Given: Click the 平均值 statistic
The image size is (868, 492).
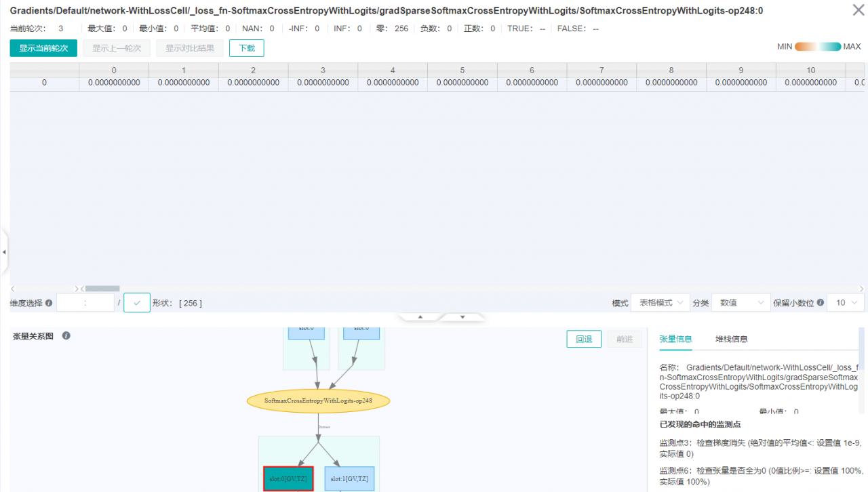Looking at the screenshot, I should (x=210, y=28).
